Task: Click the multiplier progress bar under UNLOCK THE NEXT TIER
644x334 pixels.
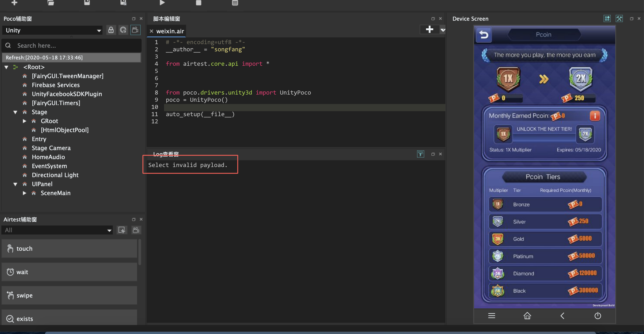Action: [544, 136]
